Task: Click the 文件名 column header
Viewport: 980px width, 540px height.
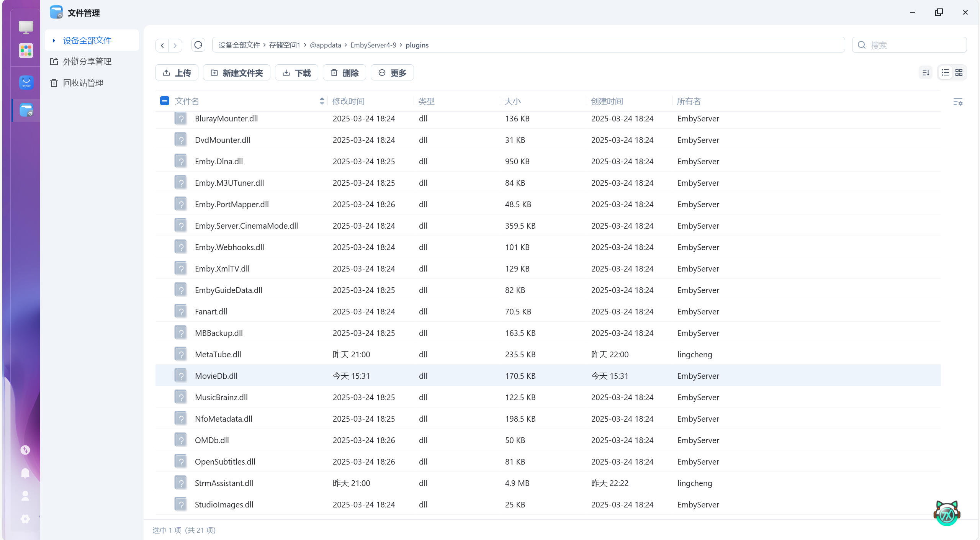Action: pyautogui.click(x=187, y=101)
